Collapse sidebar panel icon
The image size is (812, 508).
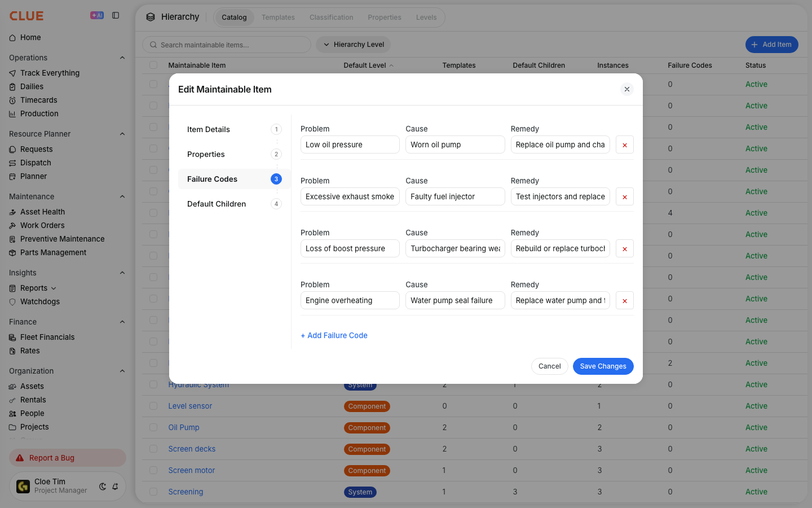point(116,16)
